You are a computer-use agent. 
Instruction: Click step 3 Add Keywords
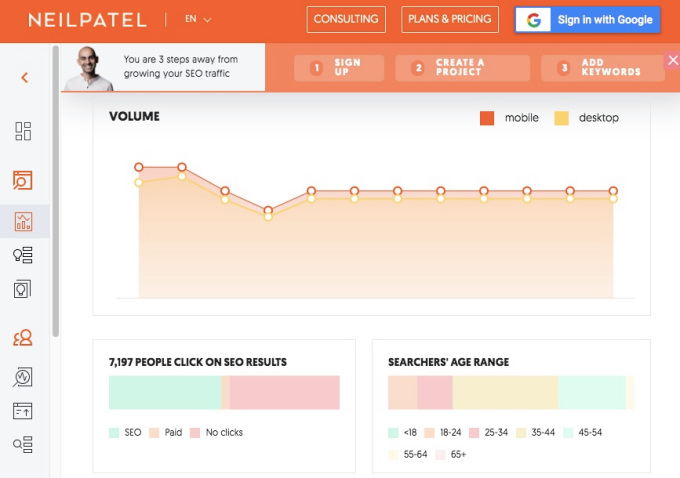coord(603,68)
